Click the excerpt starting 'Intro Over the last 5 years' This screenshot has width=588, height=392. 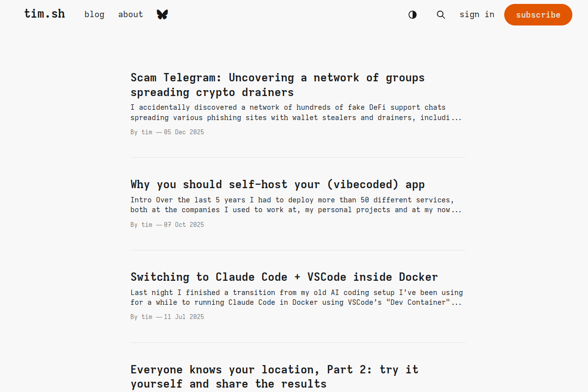click(296, 205)
